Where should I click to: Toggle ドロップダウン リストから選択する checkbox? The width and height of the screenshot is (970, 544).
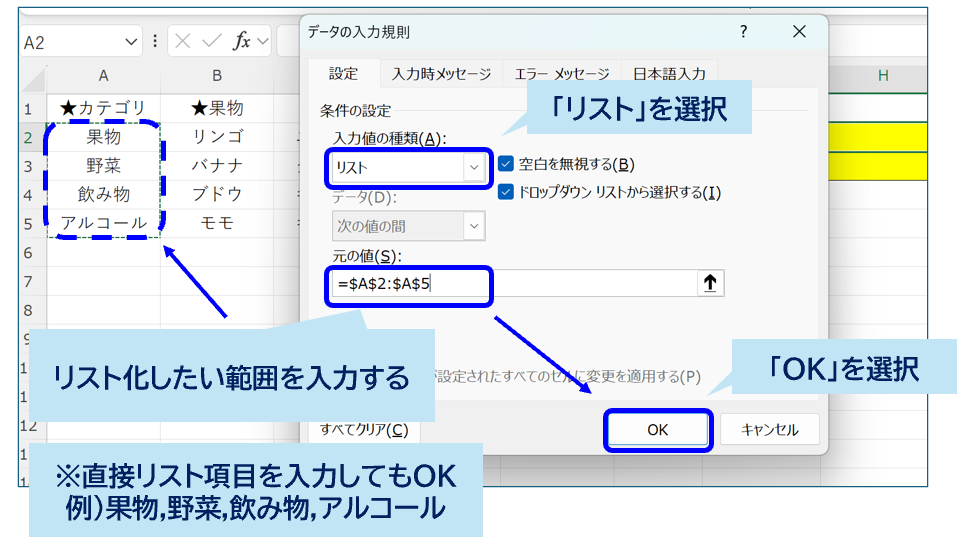click(505, 192)
